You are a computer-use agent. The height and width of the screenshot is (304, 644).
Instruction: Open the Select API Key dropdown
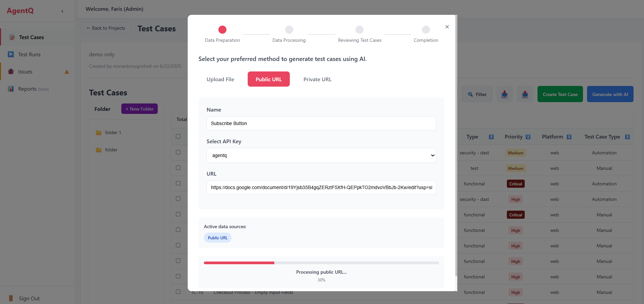tap(321, 155)
